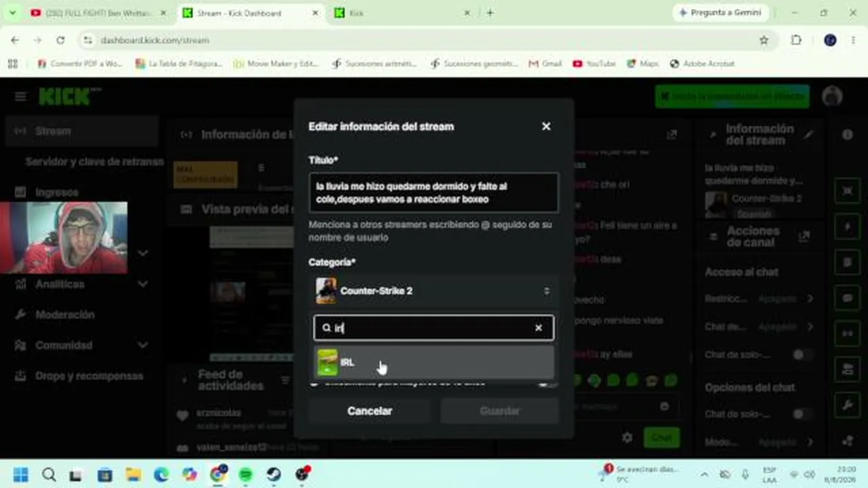The image size is (868, 488).
Task: Open the Counter-Strike 2 category dropdown
Action: point(433,291)
